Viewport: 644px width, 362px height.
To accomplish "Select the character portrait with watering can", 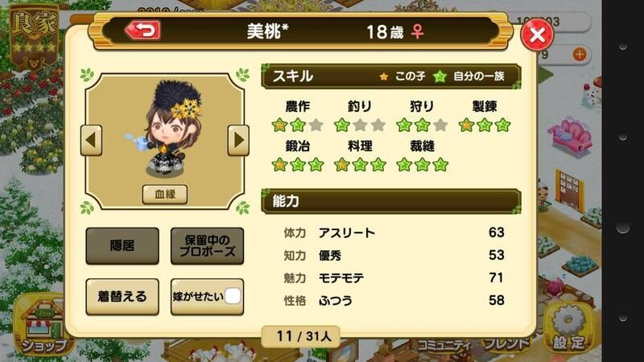I will pos(167,130).
